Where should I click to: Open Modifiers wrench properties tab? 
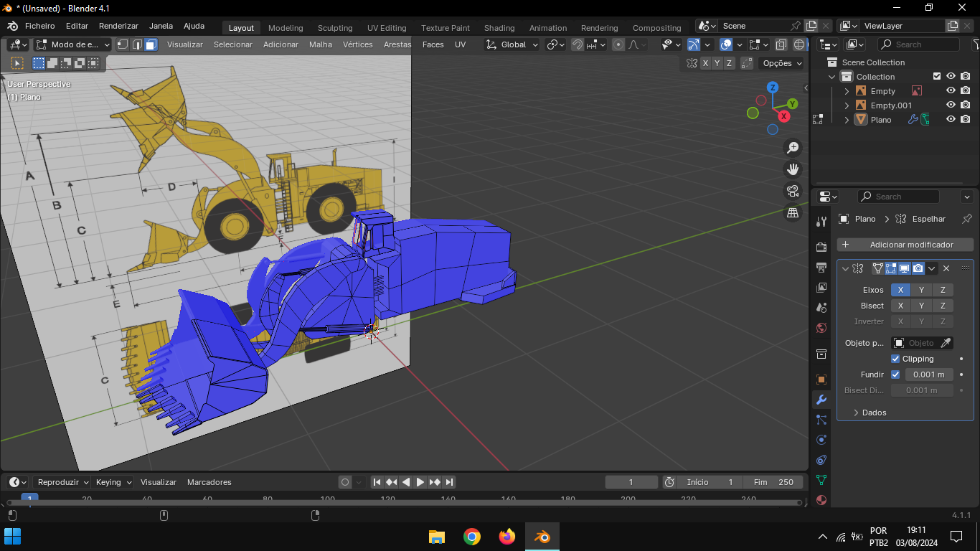(x=821, y=400)
